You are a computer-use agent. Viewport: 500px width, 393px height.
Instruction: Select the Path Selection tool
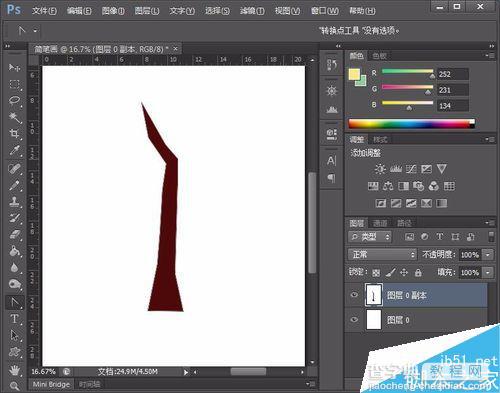point(14,335)
